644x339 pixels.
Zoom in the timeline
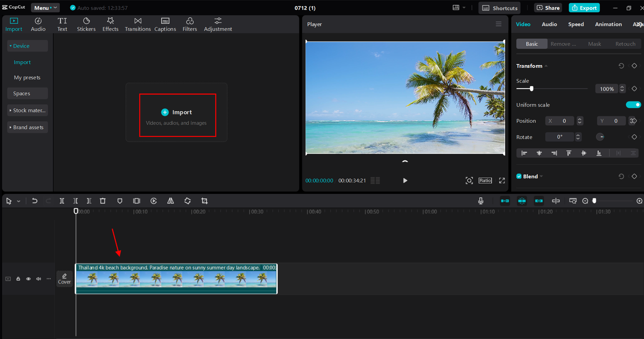click(639, 201)
